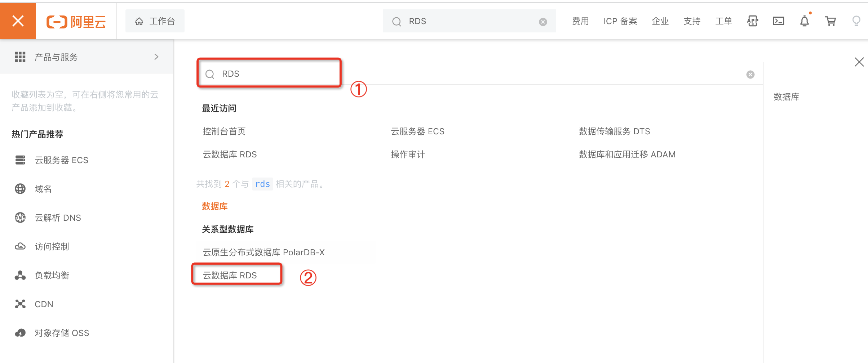Image resolution: width=868 pixels, height=363 pixels.
Task: Open the 工单 menu
Action: coord(724,21)
